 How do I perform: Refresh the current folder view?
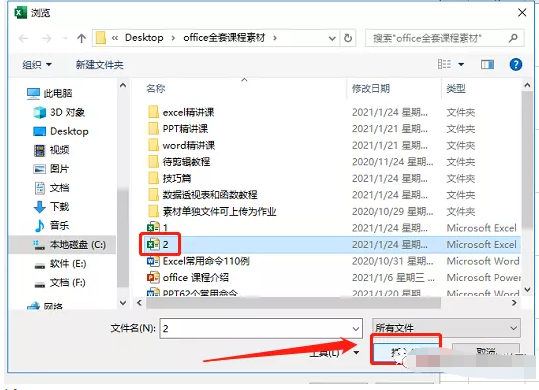click(x=348, y=38)
